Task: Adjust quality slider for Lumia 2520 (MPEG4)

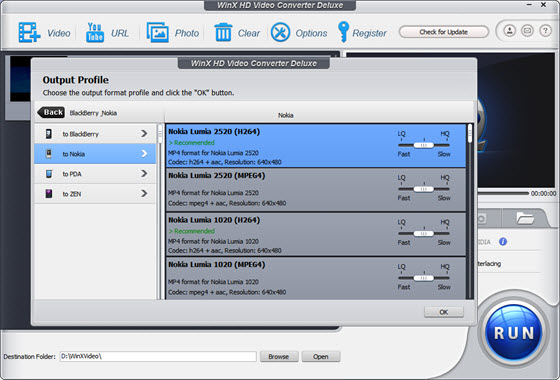Action: (x=424, y=189)
